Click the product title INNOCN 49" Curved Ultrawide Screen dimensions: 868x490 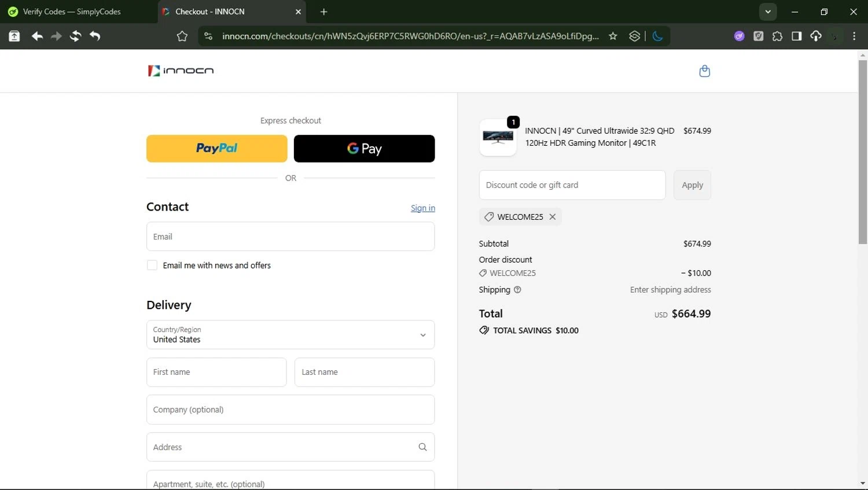click(599, 137)
